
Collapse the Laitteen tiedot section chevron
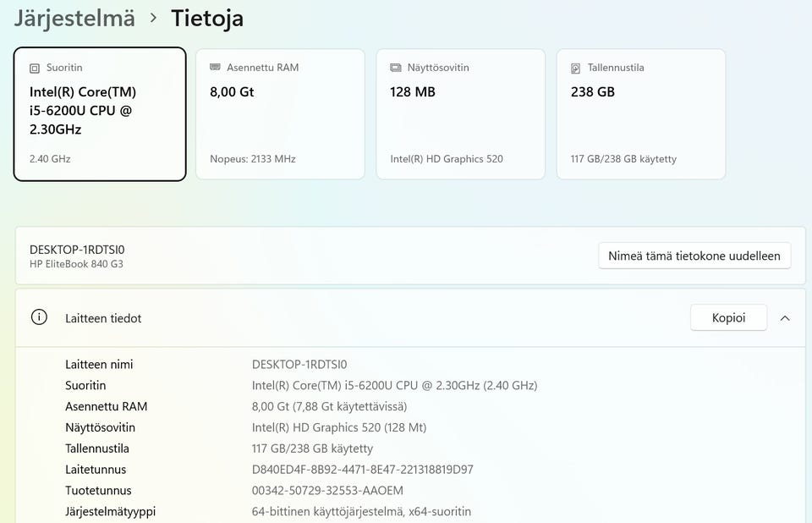pos(785,317)
